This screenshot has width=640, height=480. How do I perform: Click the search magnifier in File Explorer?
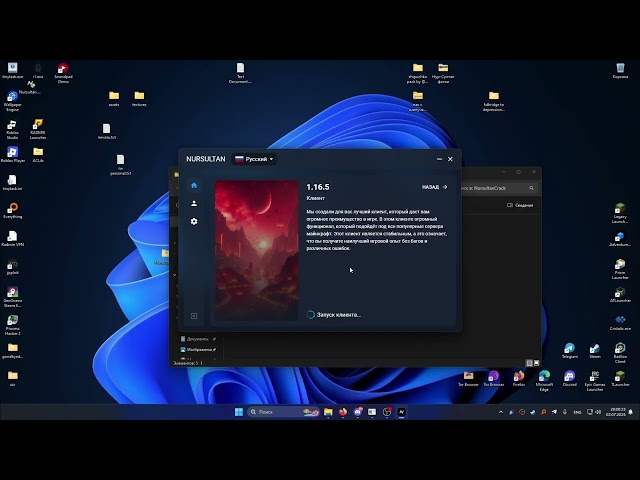[x=531, y=188]
